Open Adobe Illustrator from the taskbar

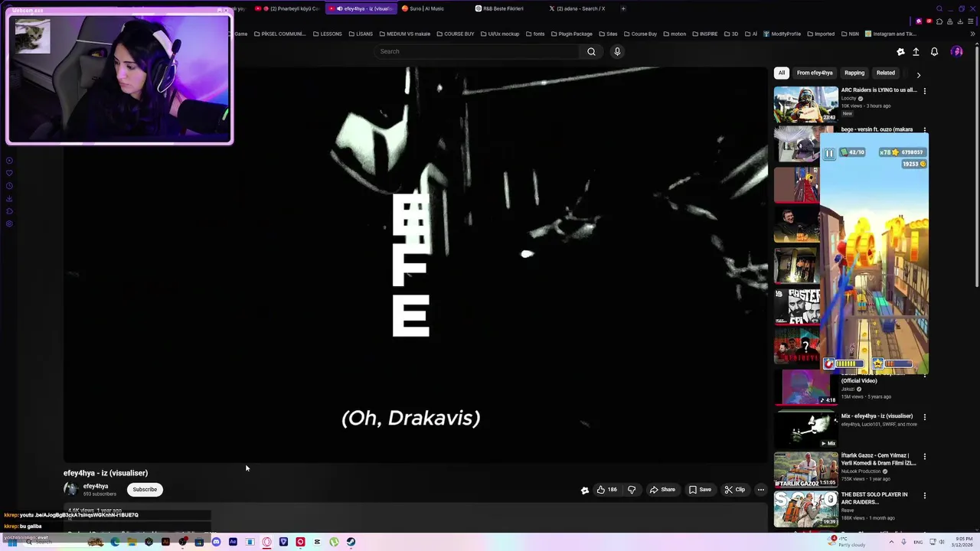pos(165,542)
